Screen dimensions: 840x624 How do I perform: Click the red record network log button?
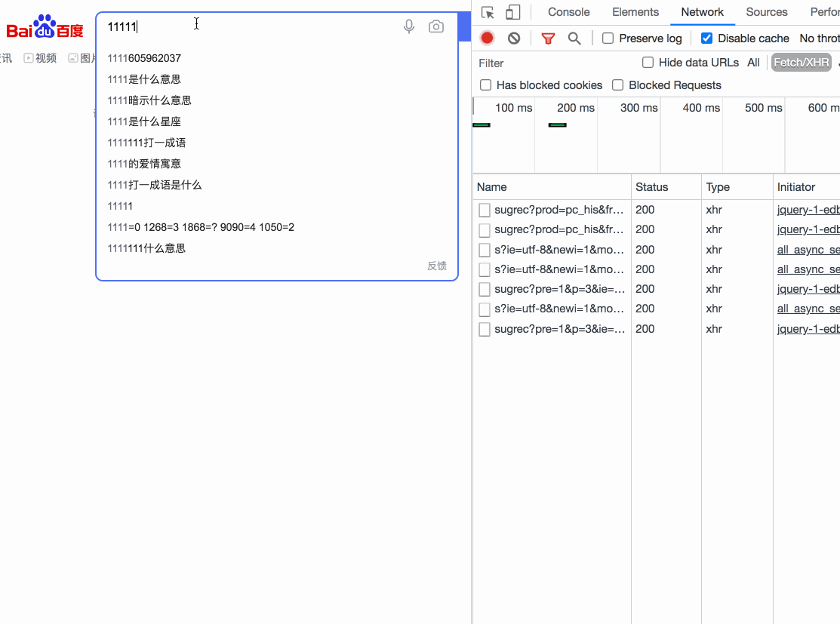(x=488, y=38)
